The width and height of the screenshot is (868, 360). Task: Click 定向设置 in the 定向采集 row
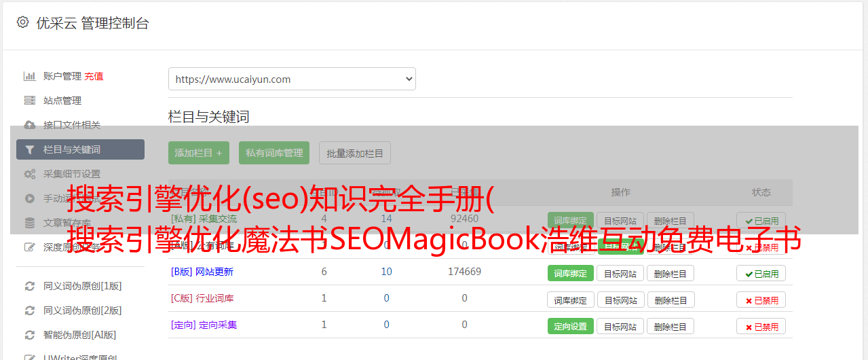point(571,326)
